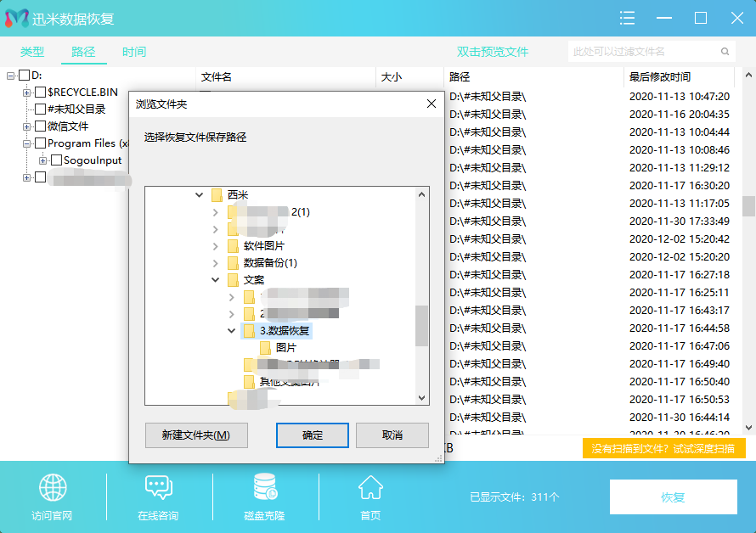756x533 pixels.
Task: Collapse the 文案 folder in the dialog tree
Action: (214, 279)
